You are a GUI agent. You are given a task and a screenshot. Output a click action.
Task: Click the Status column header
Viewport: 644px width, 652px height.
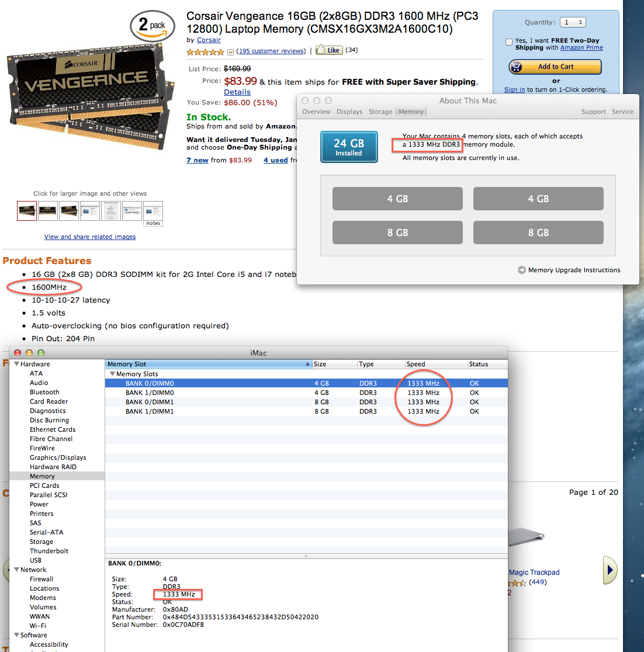point(487,364)
